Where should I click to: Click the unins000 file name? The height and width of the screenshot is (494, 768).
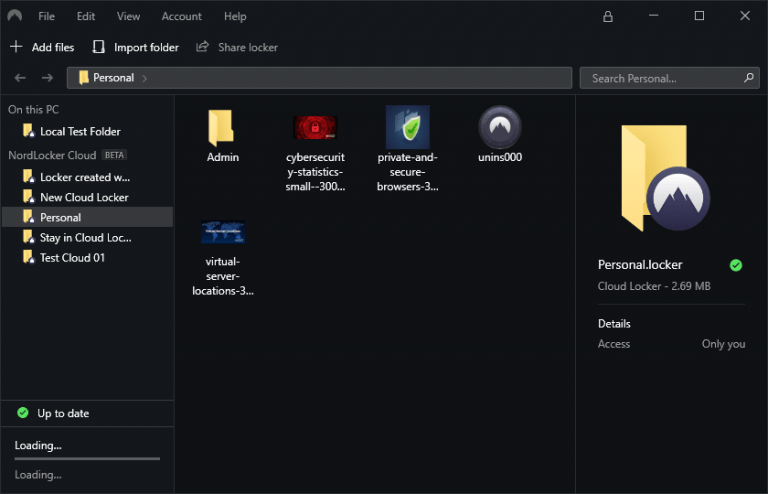[x=500, y=157]
